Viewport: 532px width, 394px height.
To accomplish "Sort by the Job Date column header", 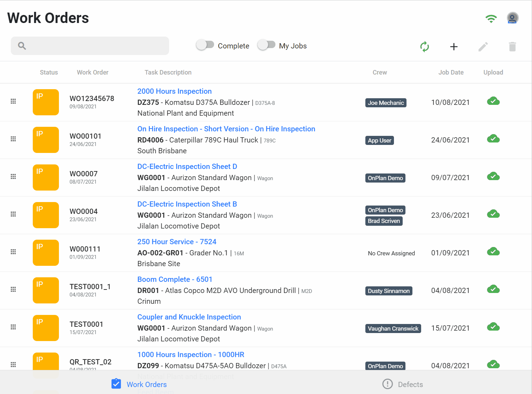I will [451, 72].
